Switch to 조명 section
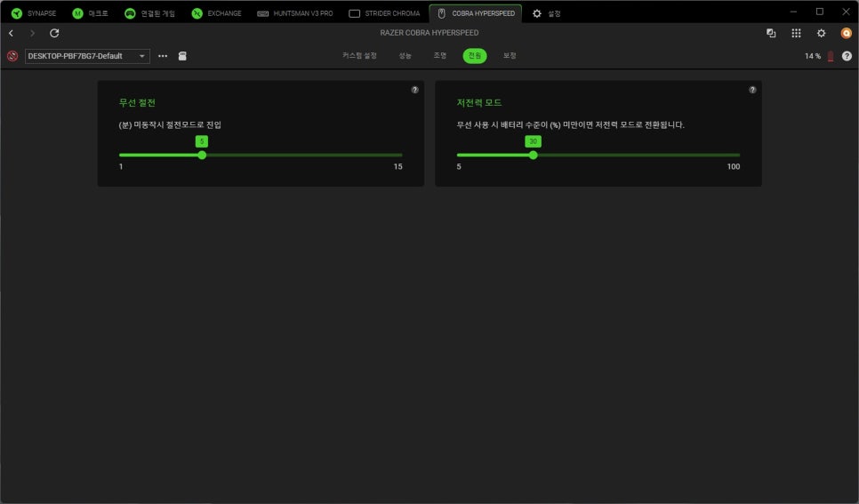 coord(440,55)
